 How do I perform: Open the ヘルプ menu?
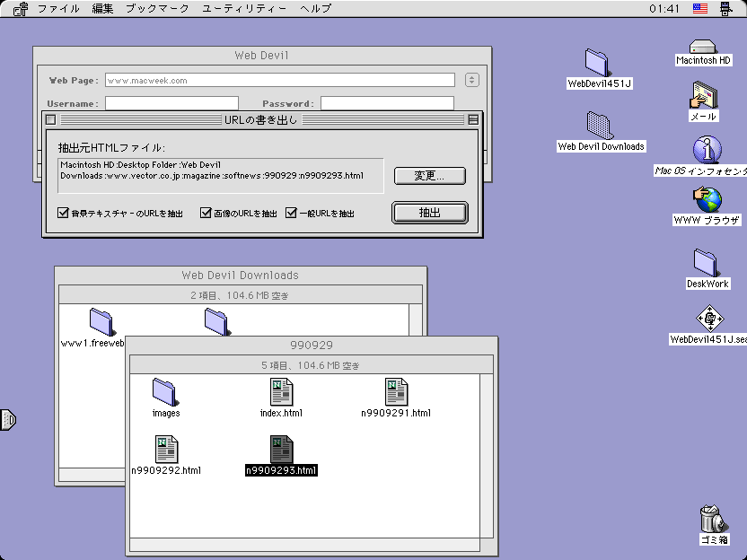pyautogui.click(x=315, y=9)
